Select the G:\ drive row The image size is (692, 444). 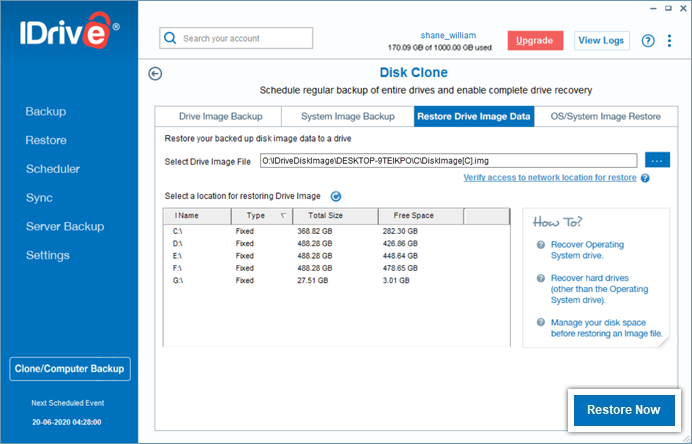coord(336,281)
